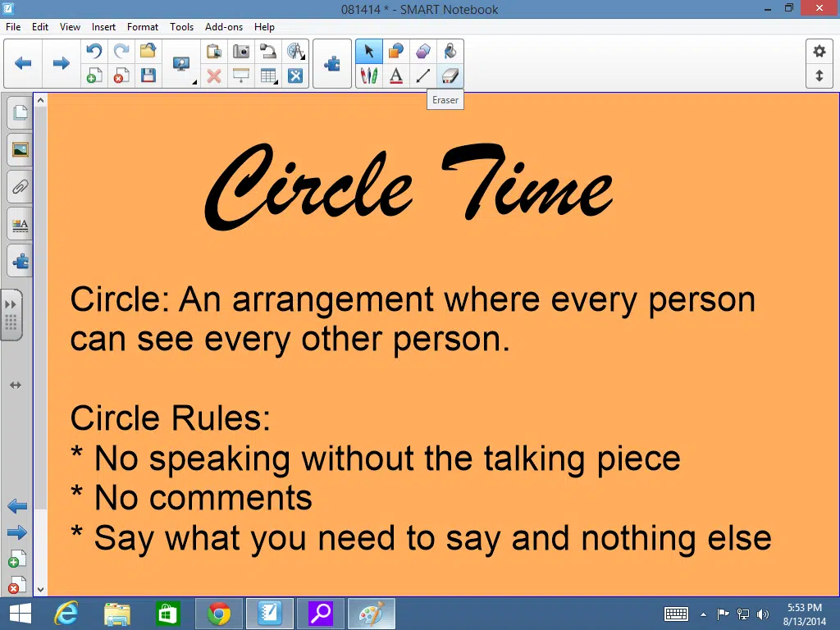Move toolbar to bottom with up-down arrow
The width and height of the screenshot is (840, 630).
pos(819,75)
